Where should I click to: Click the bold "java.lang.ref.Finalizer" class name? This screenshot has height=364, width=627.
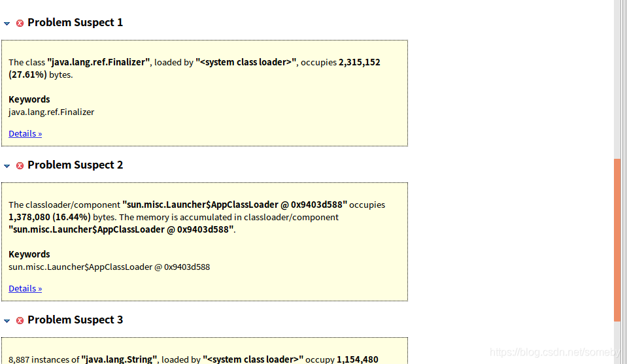98,62
